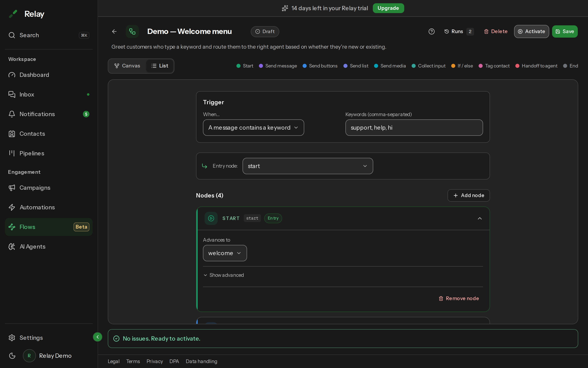Screen dimensions: 588x368
Task: Open help question mark icon
Action: (x=432, y=32)
